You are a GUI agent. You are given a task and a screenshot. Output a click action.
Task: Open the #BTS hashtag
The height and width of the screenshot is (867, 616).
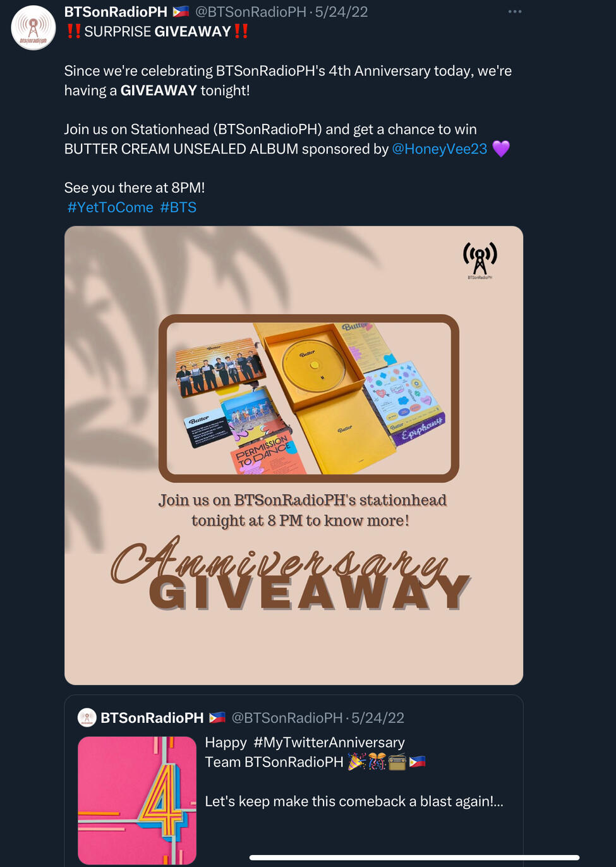point(178,207)
